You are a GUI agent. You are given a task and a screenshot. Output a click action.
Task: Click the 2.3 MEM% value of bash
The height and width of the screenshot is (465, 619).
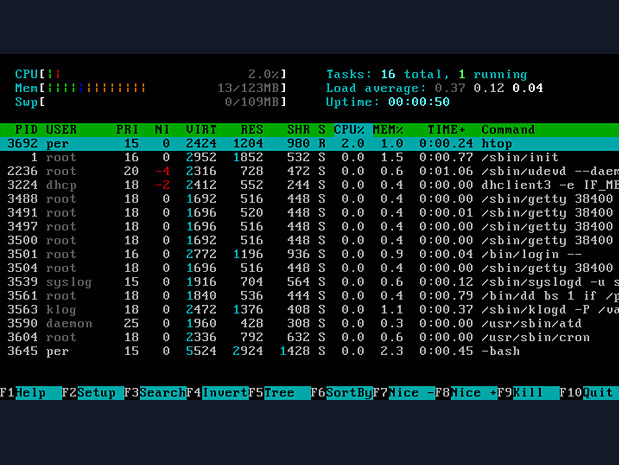pyautogui.click(x=392, y=351)
